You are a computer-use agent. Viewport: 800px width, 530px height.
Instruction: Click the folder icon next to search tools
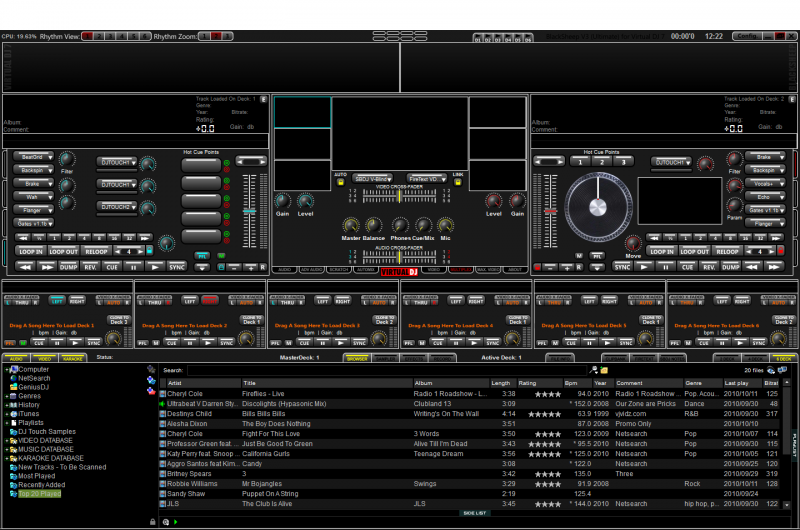pos(604,370)
